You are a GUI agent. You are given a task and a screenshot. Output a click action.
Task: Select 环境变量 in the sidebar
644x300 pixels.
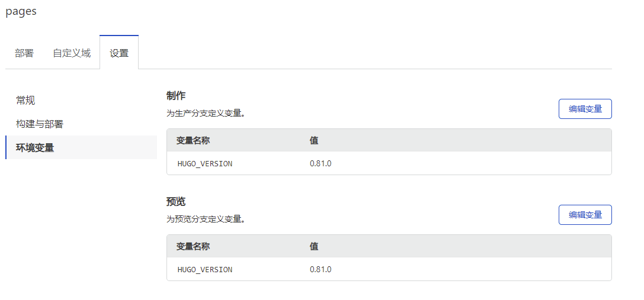pyautogui.click(x=35, y=147)
